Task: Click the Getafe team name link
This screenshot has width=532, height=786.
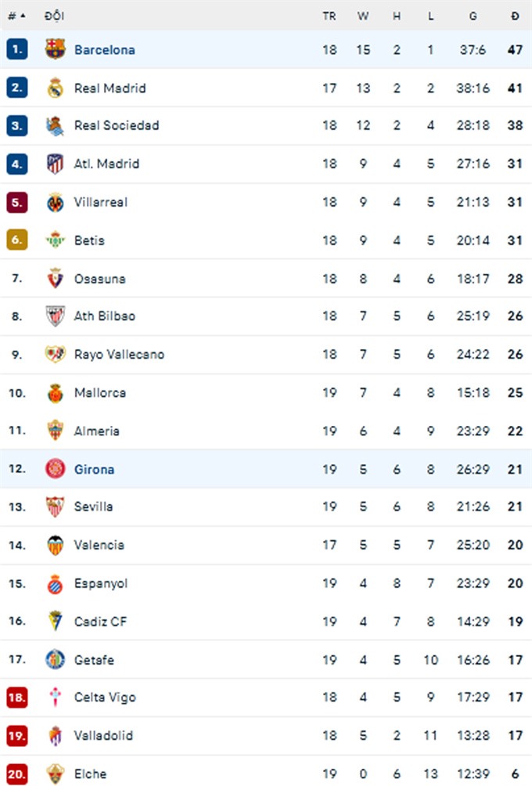Action: (94, 660)
